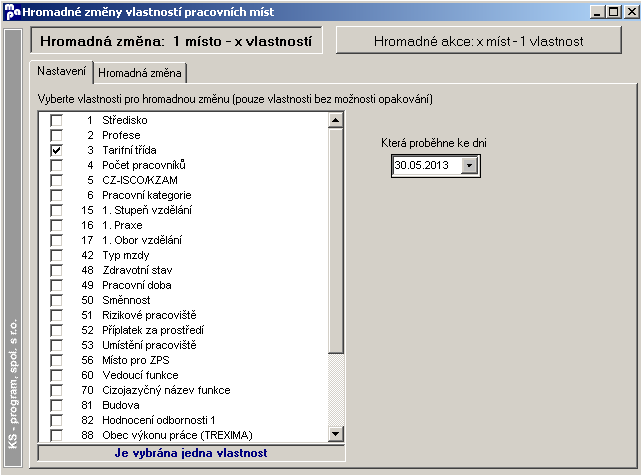Image resolution: width=641 pixels, height=475 pixels.
Task: Close the Hromadné změny window
Action: pos(631,12)
